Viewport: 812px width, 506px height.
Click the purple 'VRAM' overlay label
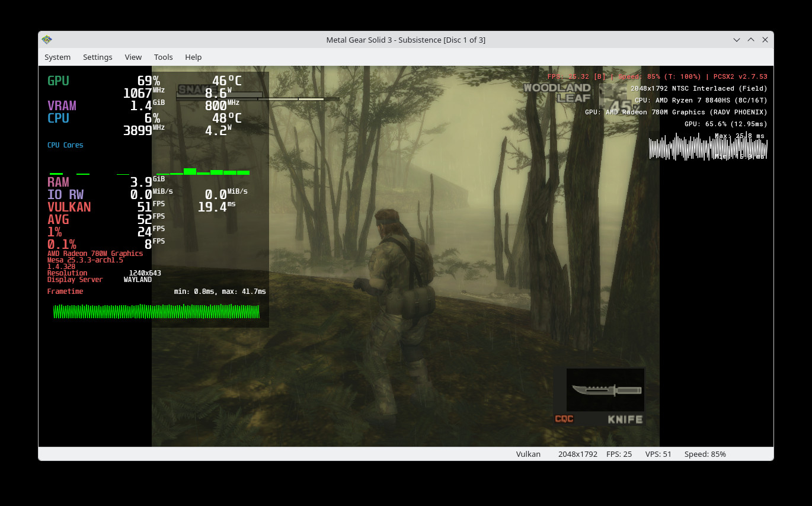(x=62, y=106)
